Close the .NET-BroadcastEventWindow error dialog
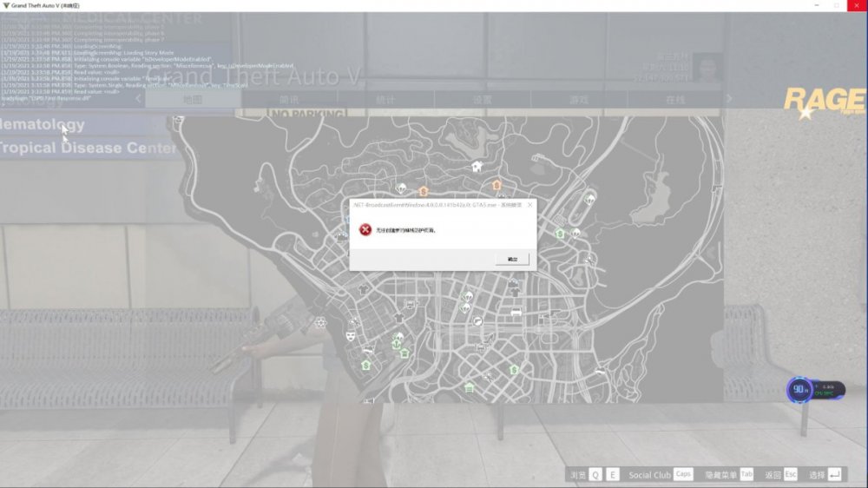The width and height of the screenshot is (868, 488). point(529,205)
